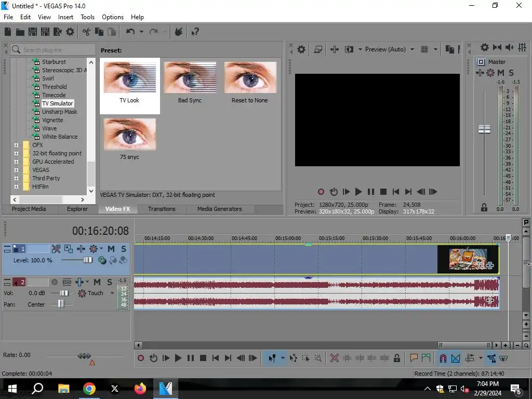This screenshot has height=399, width=532.
Task: Toggle Master bus Solo button
Action: pos(511,73)
